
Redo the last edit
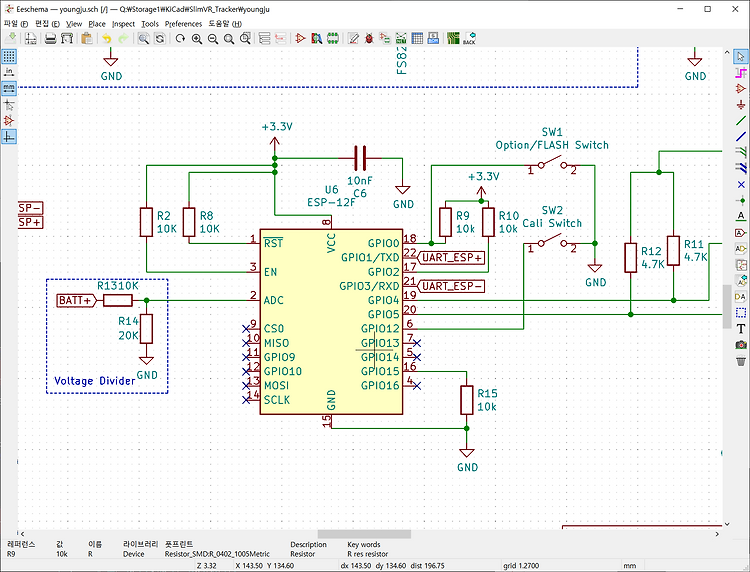pos(123,38)
